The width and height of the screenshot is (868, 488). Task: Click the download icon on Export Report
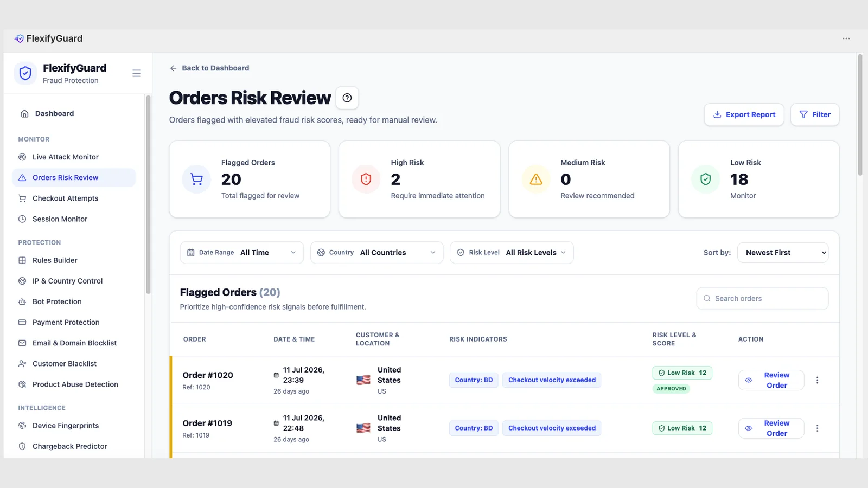[x=717, y=114]
